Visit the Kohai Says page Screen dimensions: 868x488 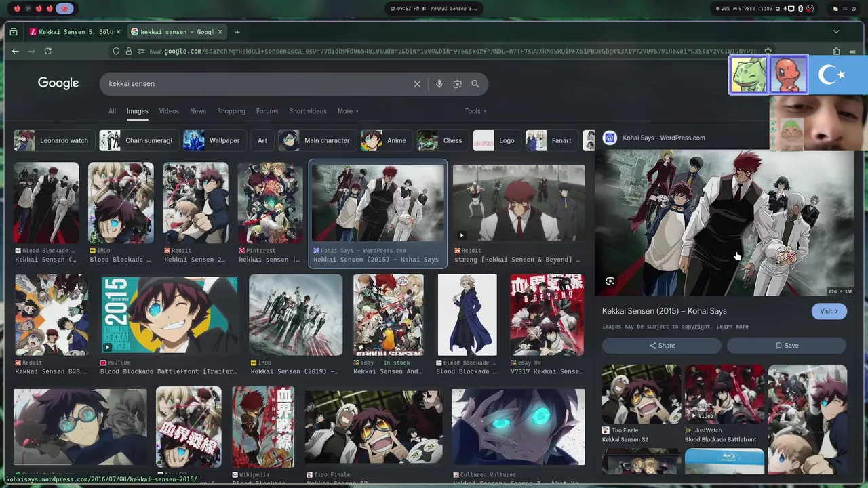click(829, 311)
